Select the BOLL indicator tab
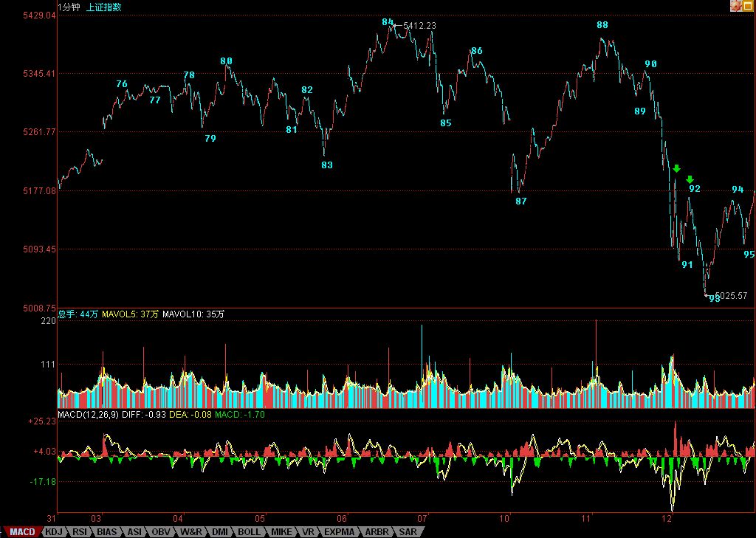 point(249,531)
